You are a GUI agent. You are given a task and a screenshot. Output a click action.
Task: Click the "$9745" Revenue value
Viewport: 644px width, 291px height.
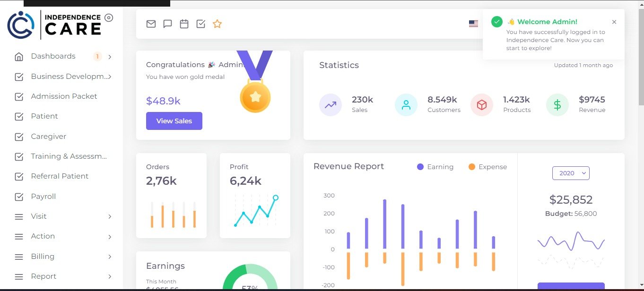click(592, 100)
